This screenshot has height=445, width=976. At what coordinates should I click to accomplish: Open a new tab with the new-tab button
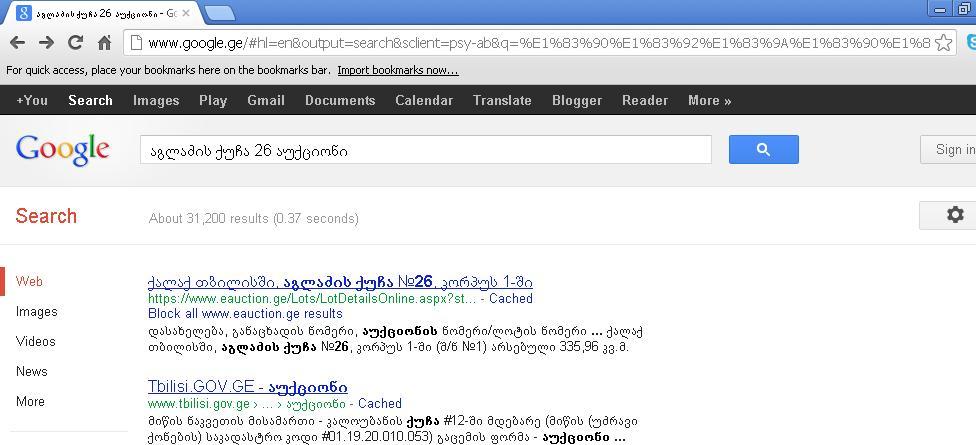click(x=220, y=13)
